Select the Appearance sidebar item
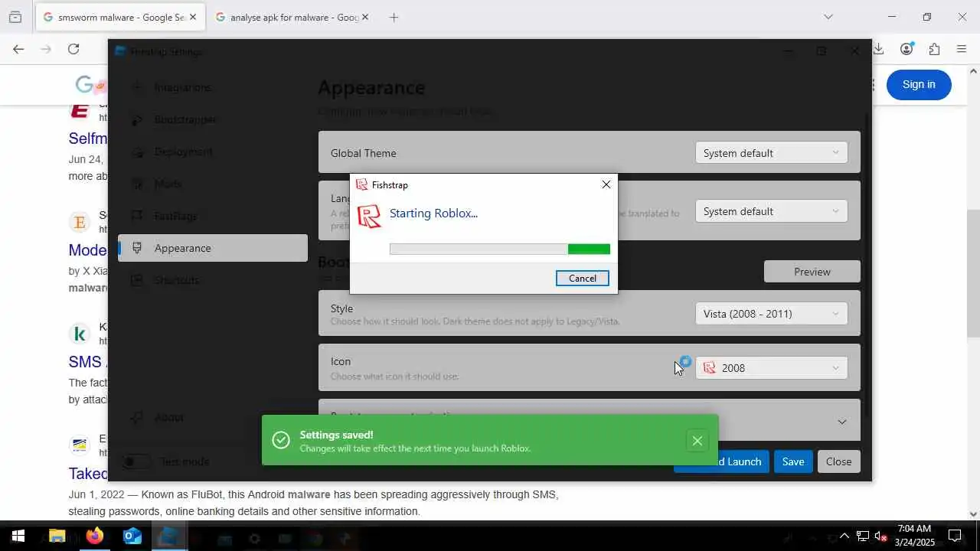 pos(213,248)
